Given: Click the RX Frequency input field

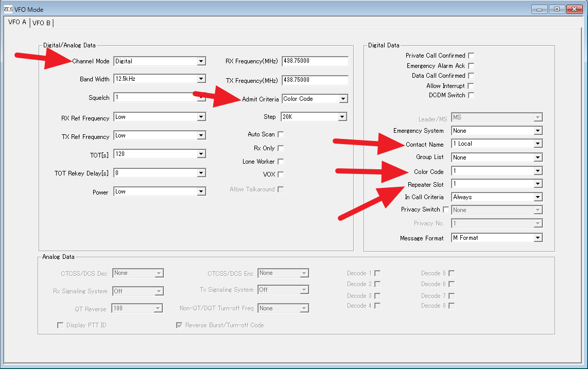Looking at the screenshot, I should point(315,61).
